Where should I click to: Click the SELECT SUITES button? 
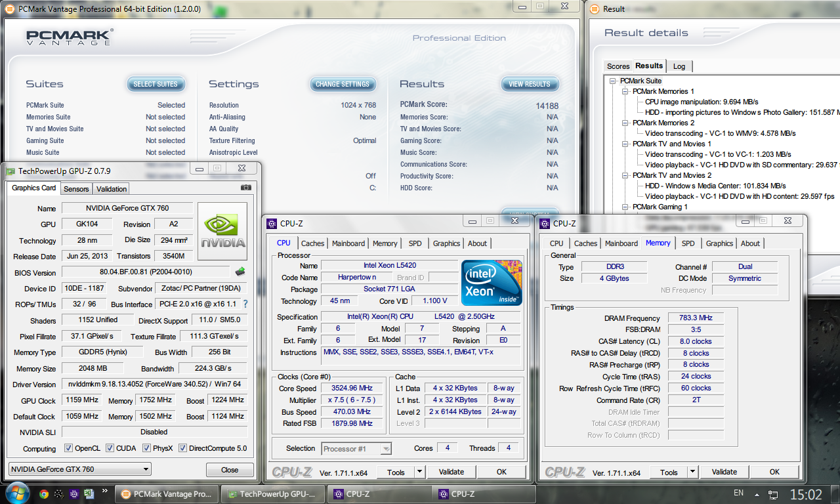pyautogui.click(x=156, y=84)
